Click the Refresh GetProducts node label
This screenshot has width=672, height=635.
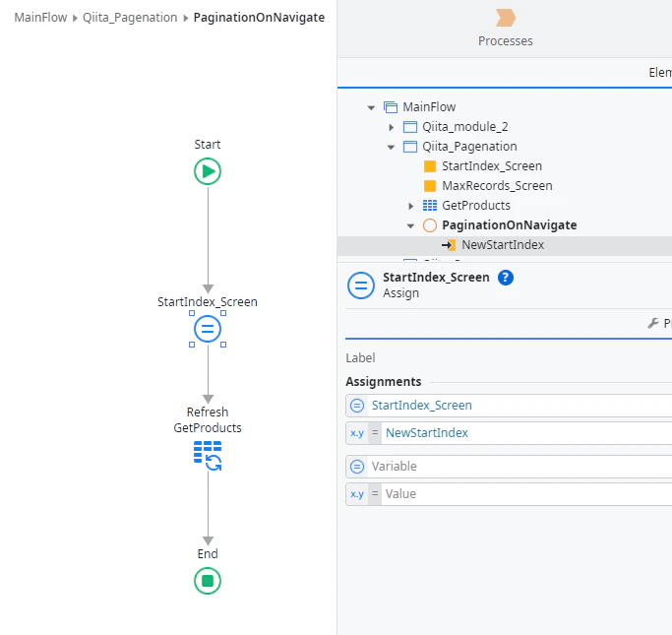click(208, 419)
